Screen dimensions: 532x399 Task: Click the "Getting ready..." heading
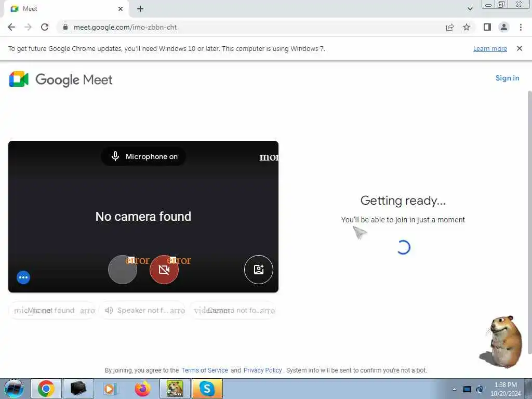[403, 201]
